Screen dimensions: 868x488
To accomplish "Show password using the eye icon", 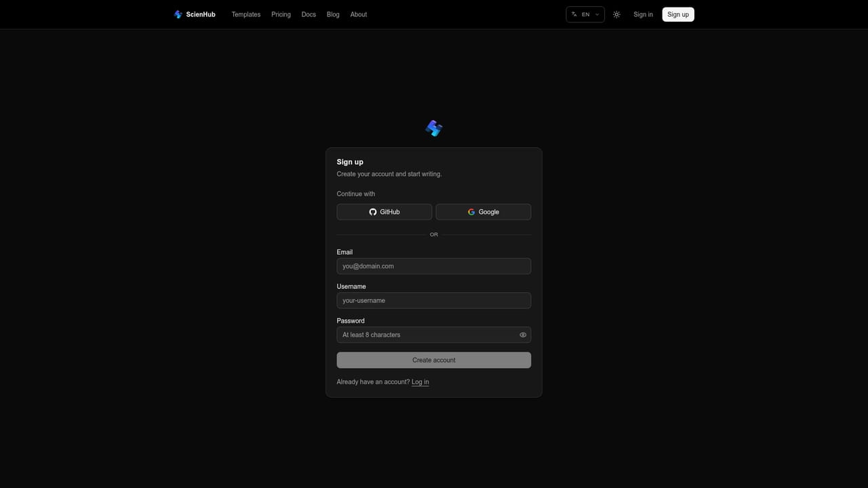I will tap(523, 335).
